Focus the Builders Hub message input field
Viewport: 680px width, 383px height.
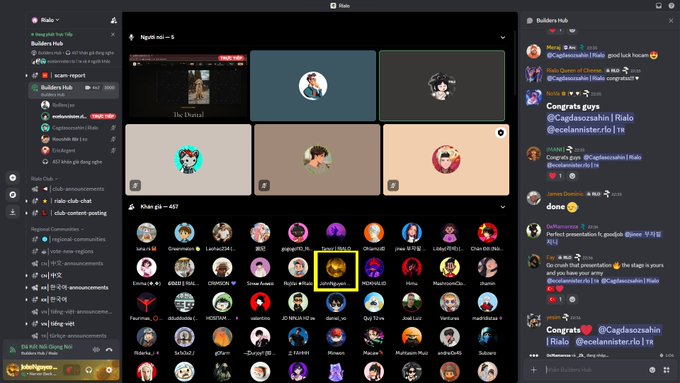click(594, 370)
